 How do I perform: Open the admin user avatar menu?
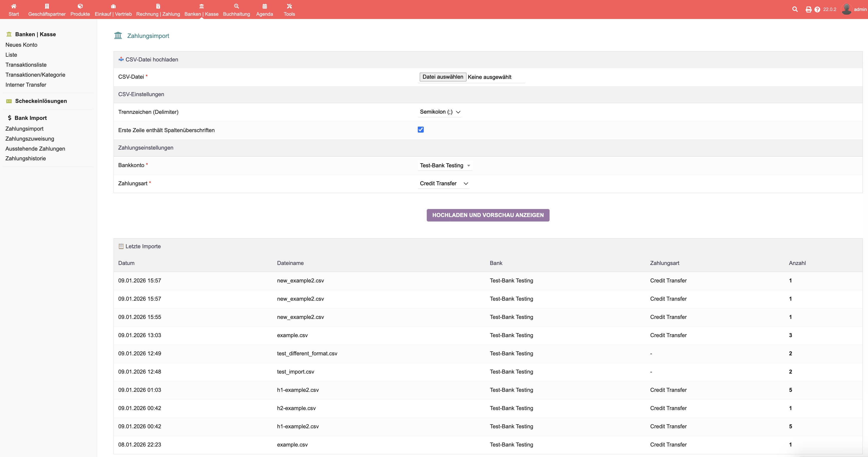click(847, 9)
